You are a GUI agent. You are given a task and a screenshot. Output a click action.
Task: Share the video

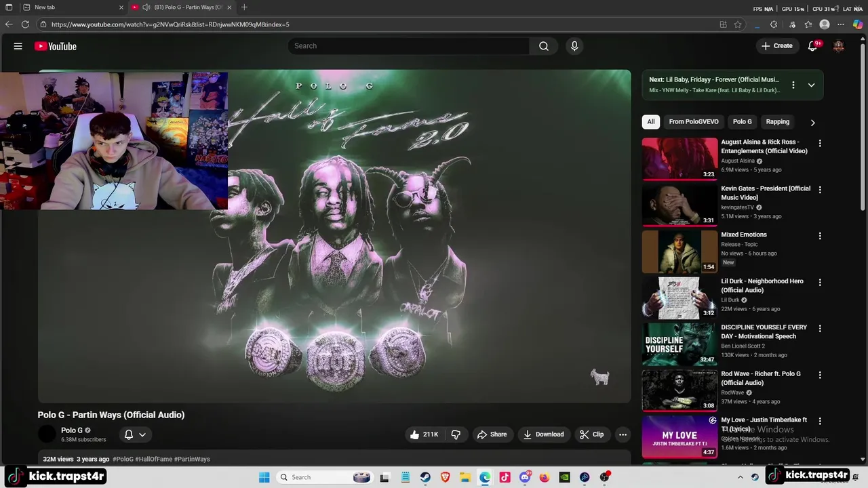[492, 434]
